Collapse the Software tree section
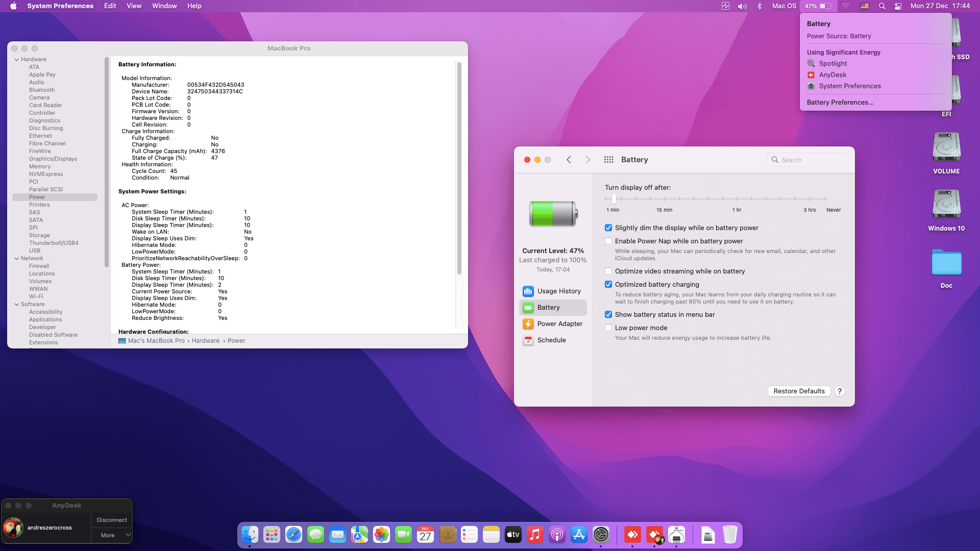Viewport: 980px width, 551px height. tap(17, 304)
